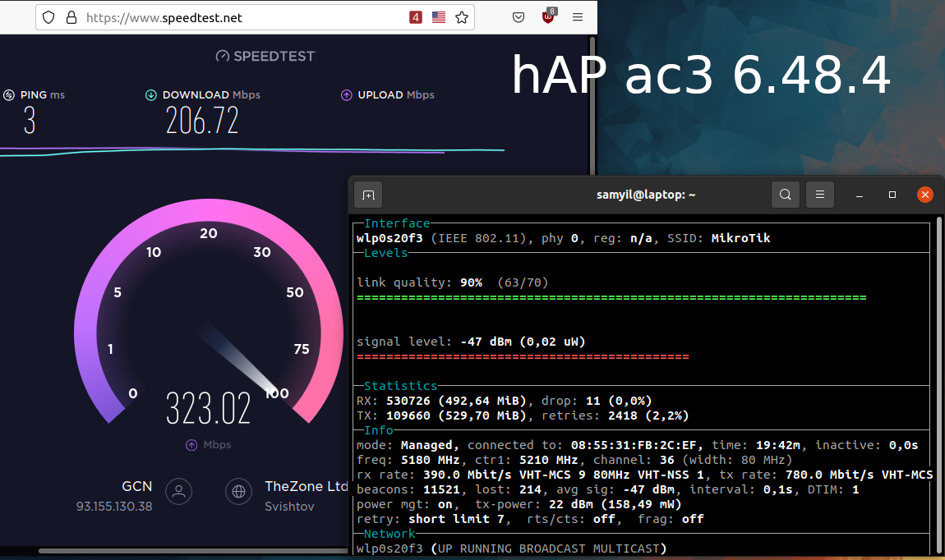Click the user icon beside GCN
945x560 pixels.
click(178, 491)
